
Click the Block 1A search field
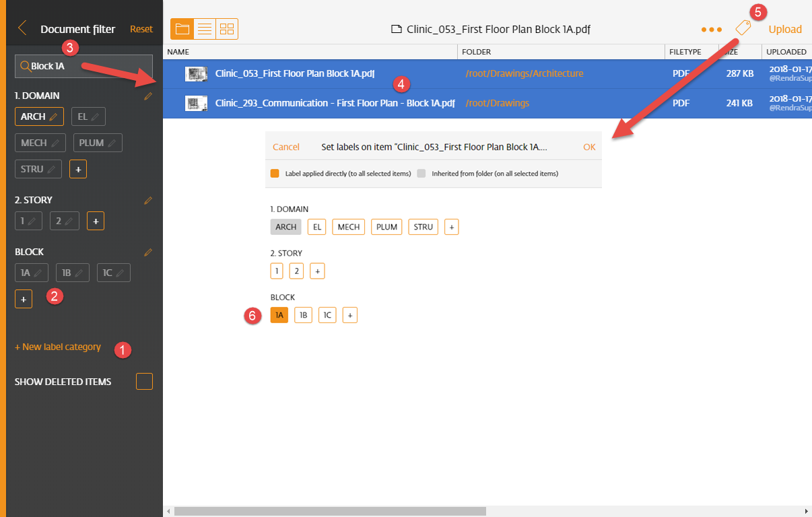(83, 66)
